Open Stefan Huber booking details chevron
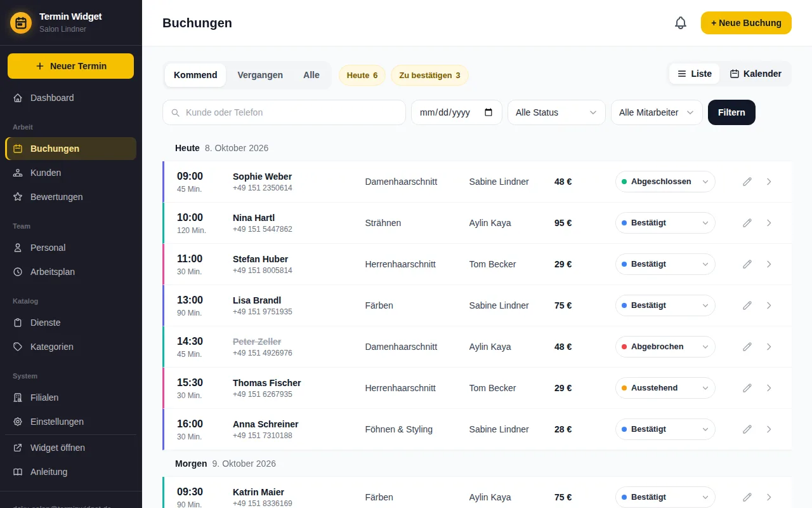812x508 pixels. (x=769, y=264)
